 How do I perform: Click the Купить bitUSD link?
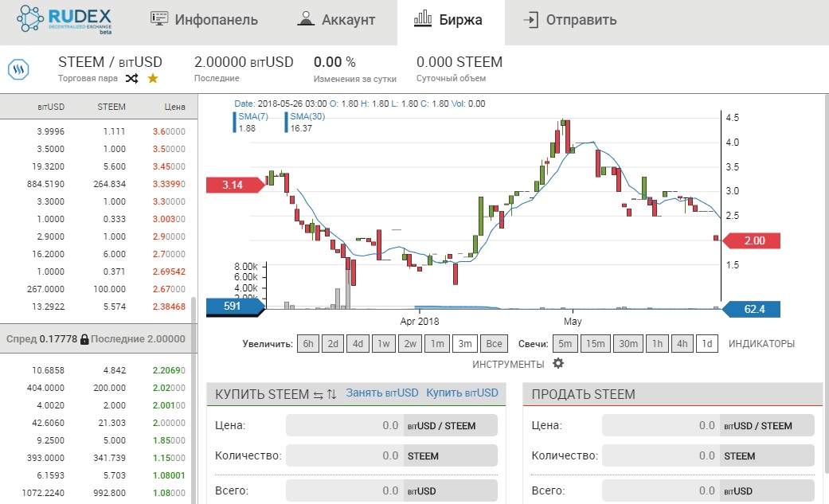462,393
